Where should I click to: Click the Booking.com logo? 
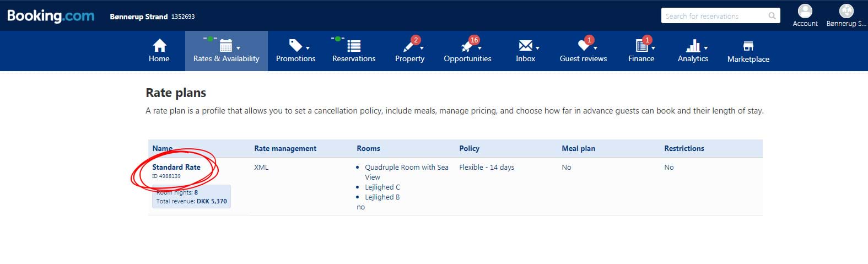point(51,16)
